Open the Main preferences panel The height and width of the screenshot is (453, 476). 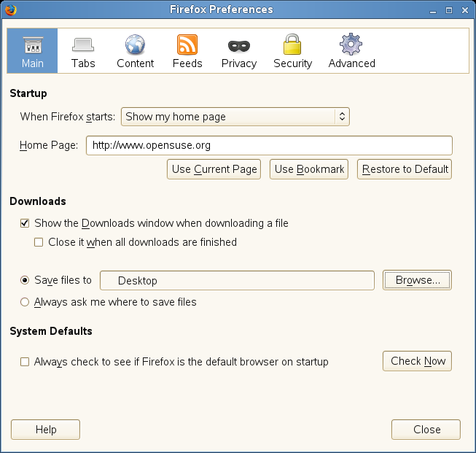(33, 51)
